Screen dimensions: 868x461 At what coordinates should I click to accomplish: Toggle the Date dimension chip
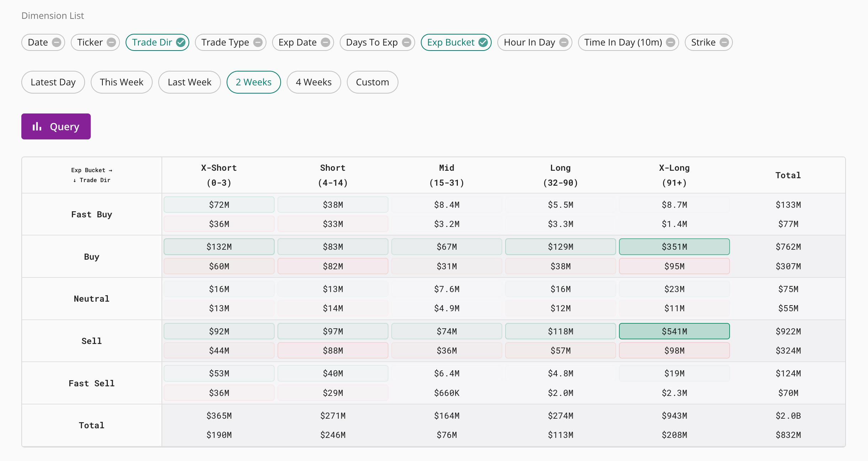[x=43, y=42]
